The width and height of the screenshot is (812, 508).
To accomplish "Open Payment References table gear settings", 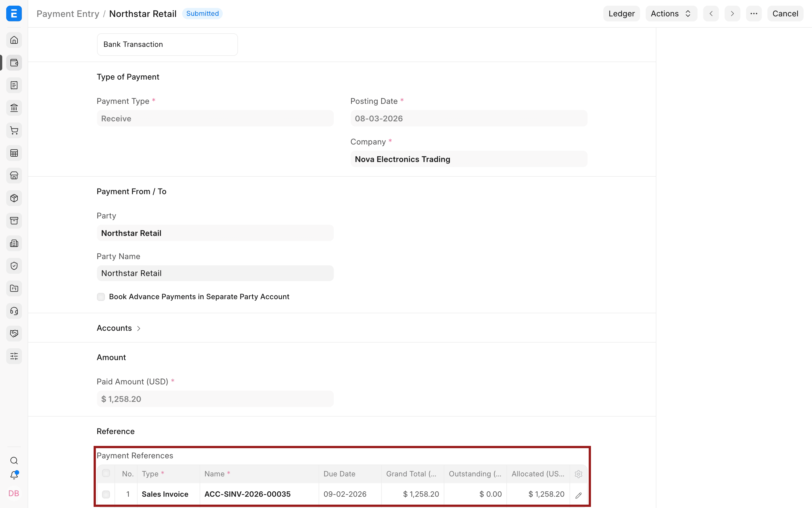I will coord(579,474).
